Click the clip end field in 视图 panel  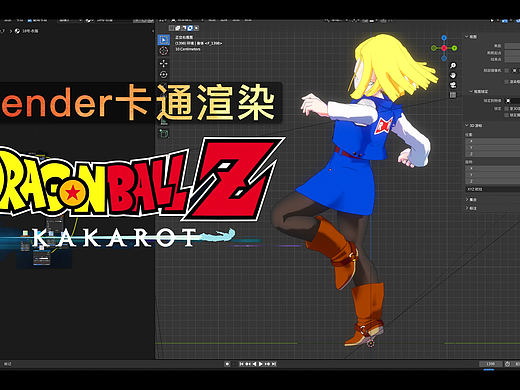click(512, 59)
